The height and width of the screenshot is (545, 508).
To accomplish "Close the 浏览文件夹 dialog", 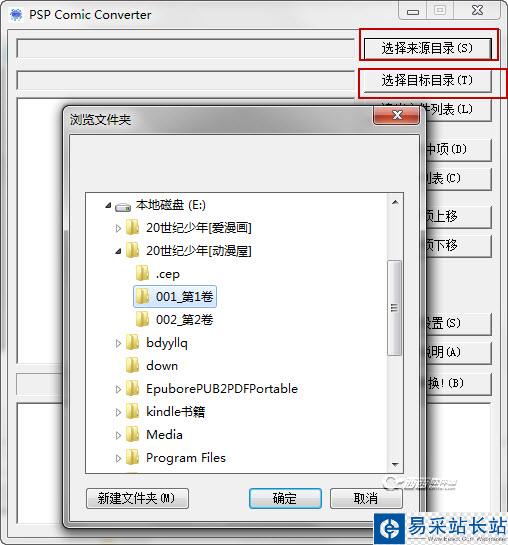I will tap(396, 115).
